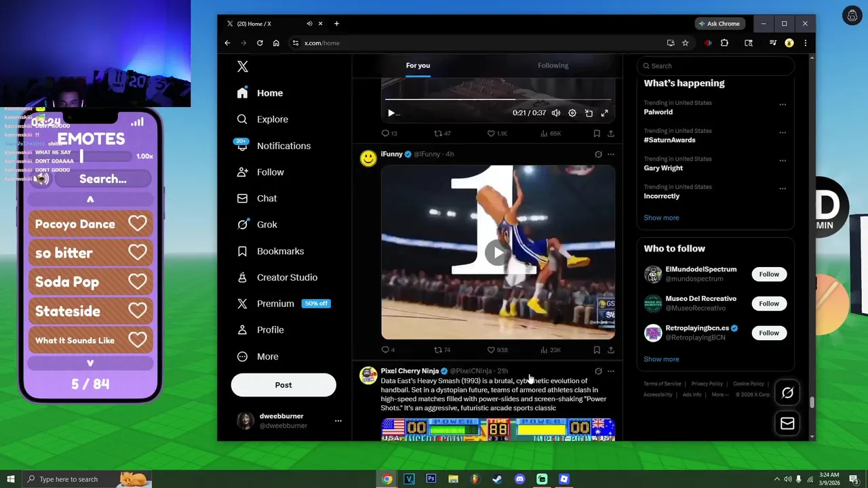868x488 pixels.
Task: Open the Chat messages section
Action: click(257, 199)
